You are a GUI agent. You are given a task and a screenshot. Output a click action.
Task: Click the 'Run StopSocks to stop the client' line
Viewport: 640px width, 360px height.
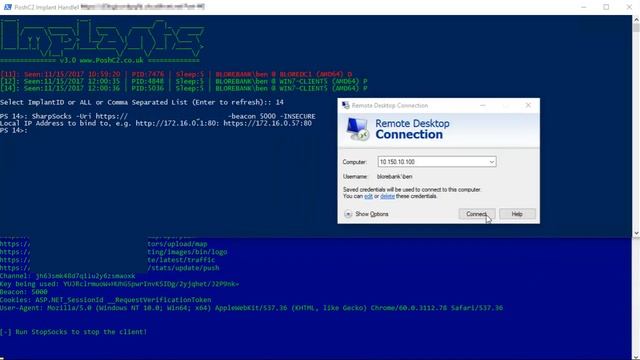(x=73, y=332)
